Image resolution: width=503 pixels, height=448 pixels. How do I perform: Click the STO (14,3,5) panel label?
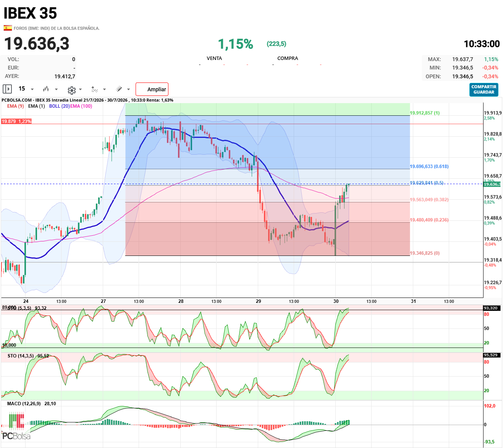click(x=21, y=356)
